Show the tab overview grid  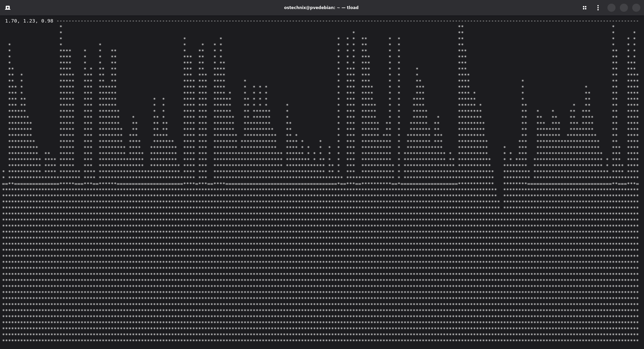[585, 8]
